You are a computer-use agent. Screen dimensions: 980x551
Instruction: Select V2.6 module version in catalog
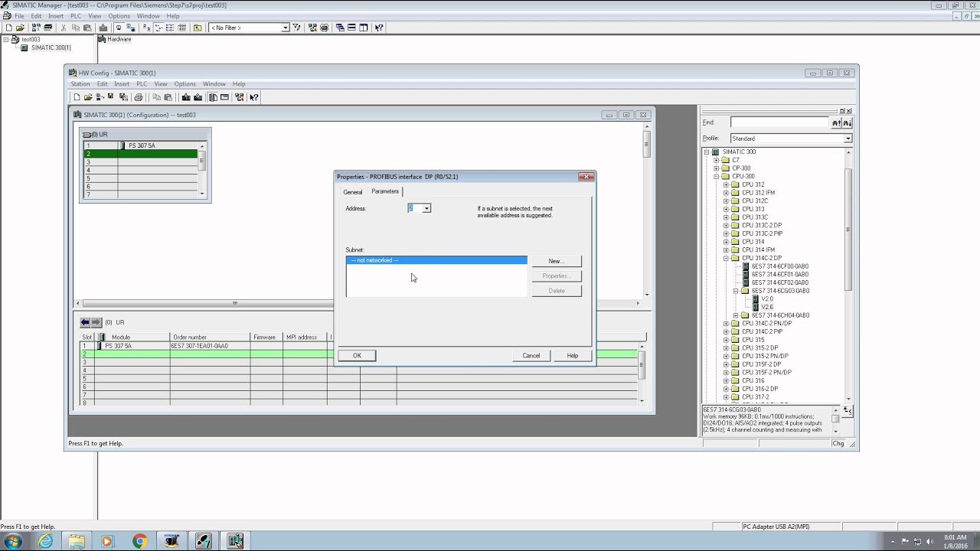767,307
